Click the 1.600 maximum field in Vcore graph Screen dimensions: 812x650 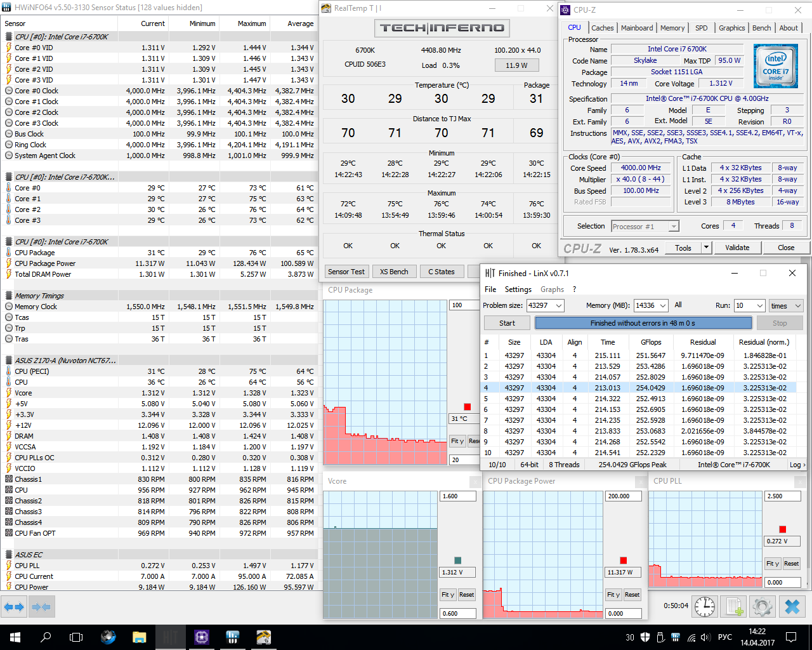tap(457, 496)
